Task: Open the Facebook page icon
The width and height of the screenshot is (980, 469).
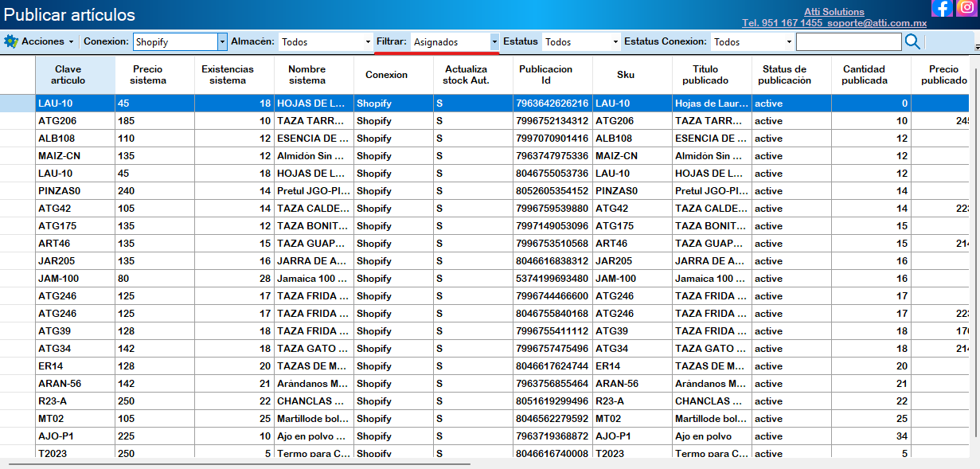Action: pyautogui.click(x=942, y=8)
